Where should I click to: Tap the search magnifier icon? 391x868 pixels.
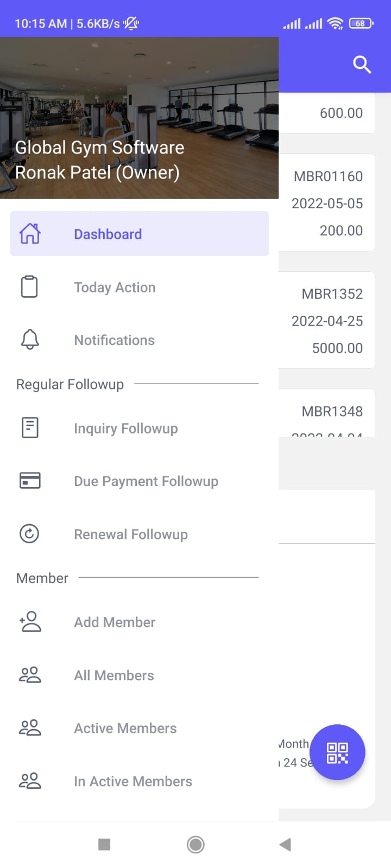[362, 64]
